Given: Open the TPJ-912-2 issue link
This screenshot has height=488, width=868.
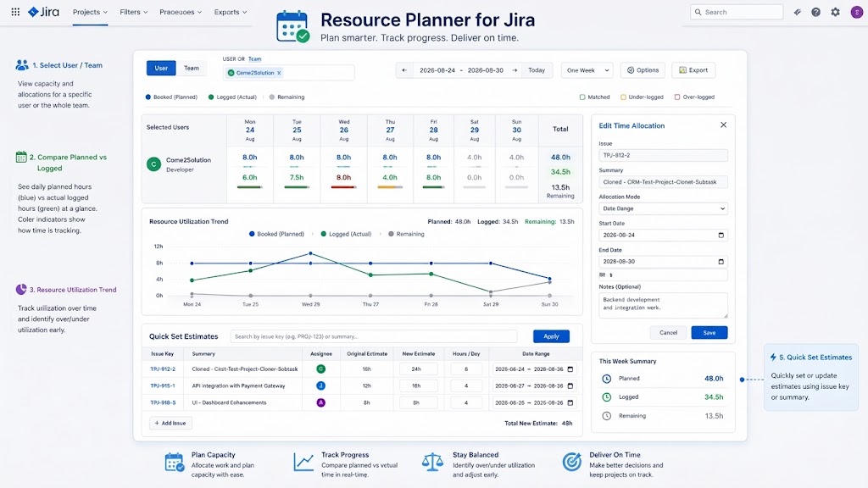Looking at the screenshot, I should pos(163,369).
